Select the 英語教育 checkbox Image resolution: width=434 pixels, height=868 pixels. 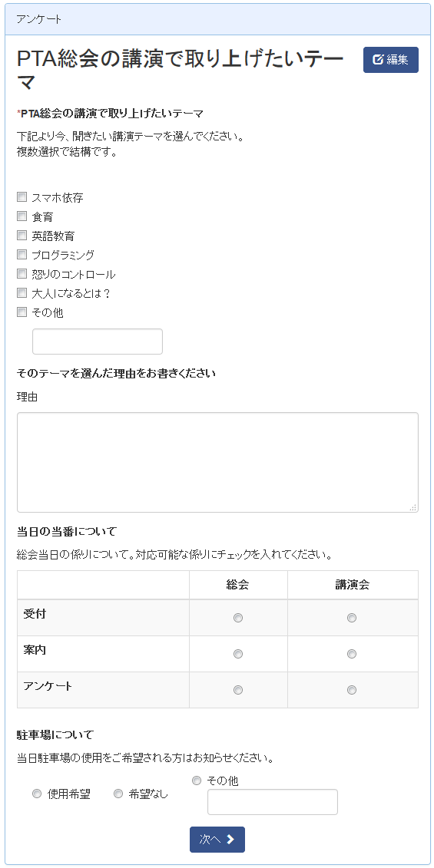[22, 236]
